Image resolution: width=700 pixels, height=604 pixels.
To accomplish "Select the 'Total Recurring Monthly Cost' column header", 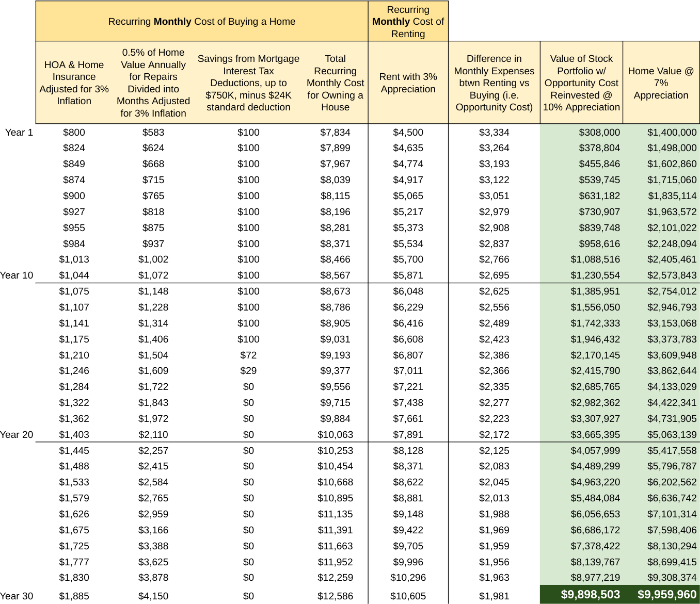I will point(335,83).
